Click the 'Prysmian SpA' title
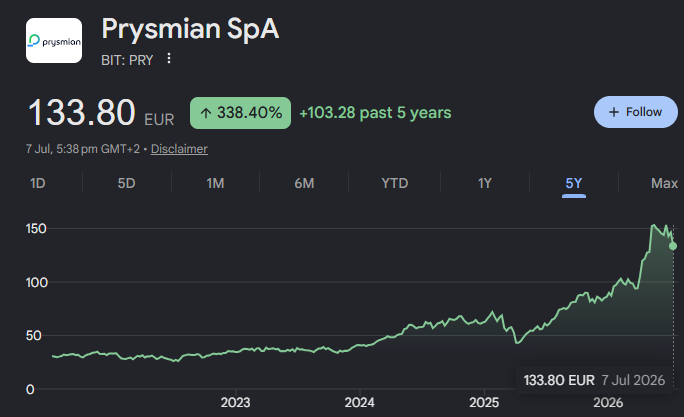Viewport: 684px width, 417px height. [190, 29]
